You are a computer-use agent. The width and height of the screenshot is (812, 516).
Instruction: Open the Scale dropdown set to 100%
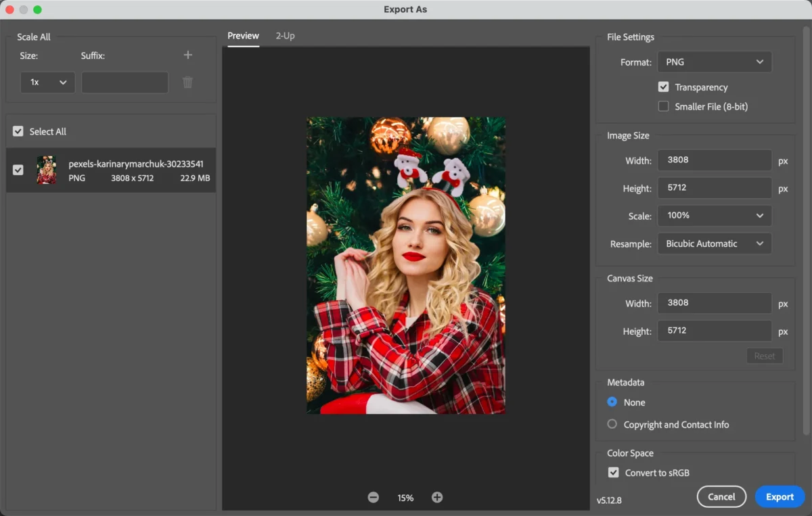point(714,215)
